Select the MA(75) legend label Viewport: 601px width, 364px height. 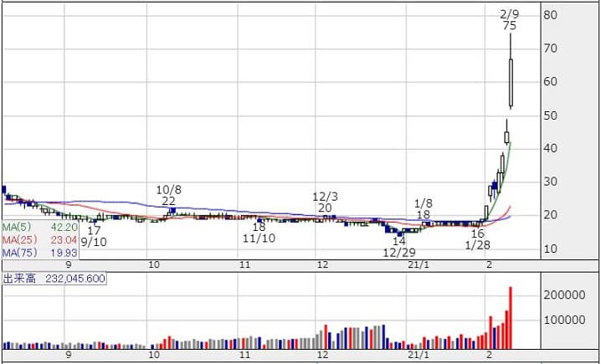[19, 253]
